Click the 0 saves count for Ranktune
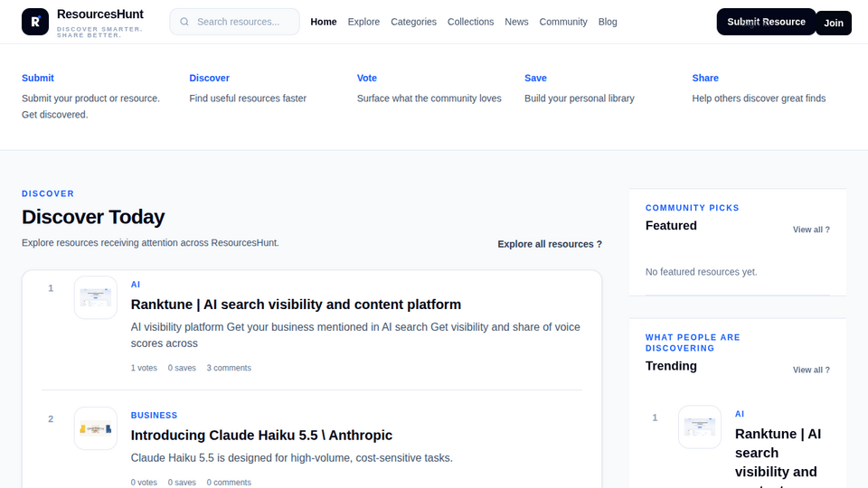The width and height of the screenshot is (868, 488). click(x=182, y=368)
